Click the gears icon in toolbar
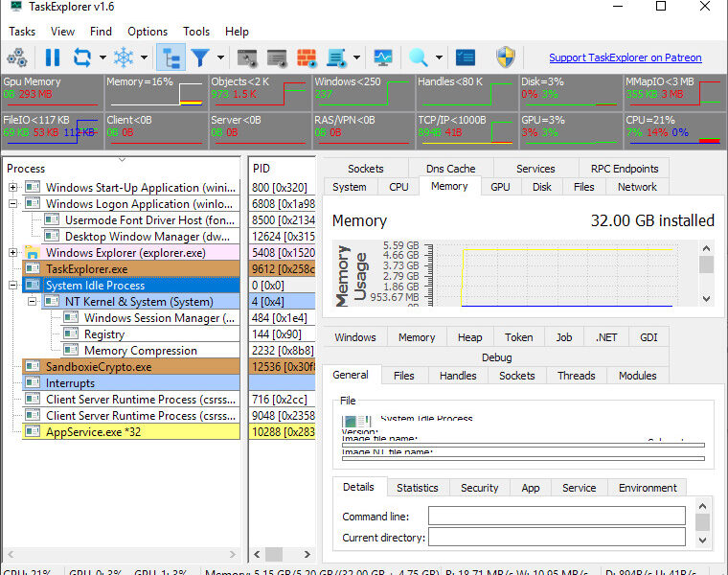 (x=16, y=57)
